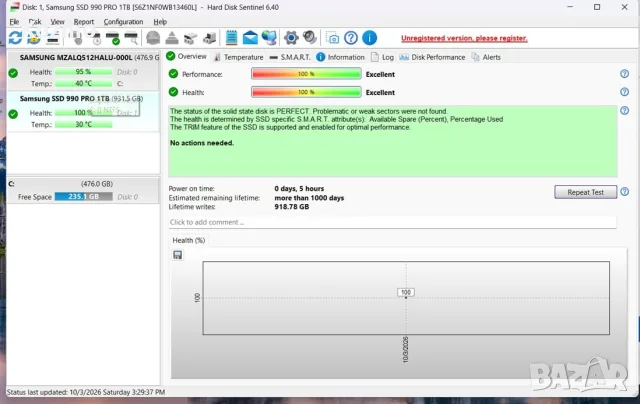Click the 'Status last updated' status bar text
Image resolution: width=640 pixels, height=404 pixels.
[86, 392]
